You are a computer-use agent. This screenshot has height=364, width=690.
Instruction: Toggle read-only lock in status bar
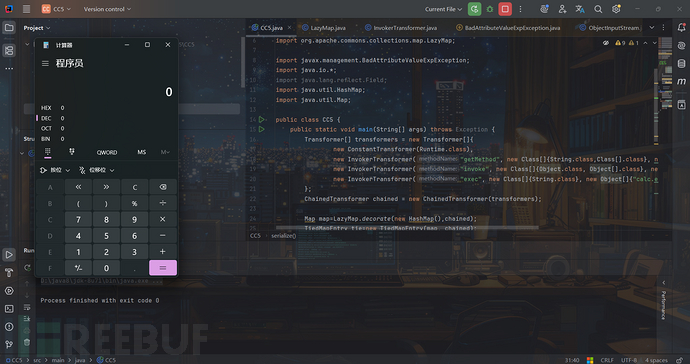[680, 360]
